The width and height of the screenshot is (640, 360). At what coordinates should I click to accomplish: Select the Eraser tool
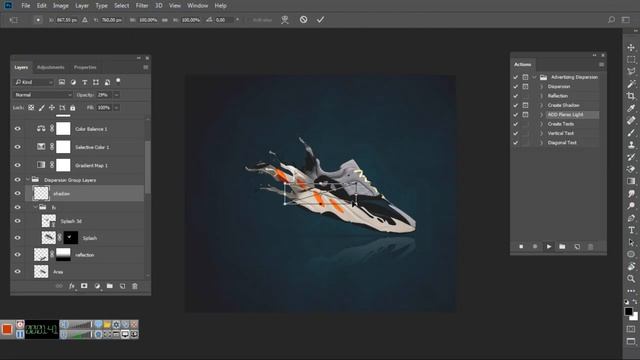(x=631, y=169)
